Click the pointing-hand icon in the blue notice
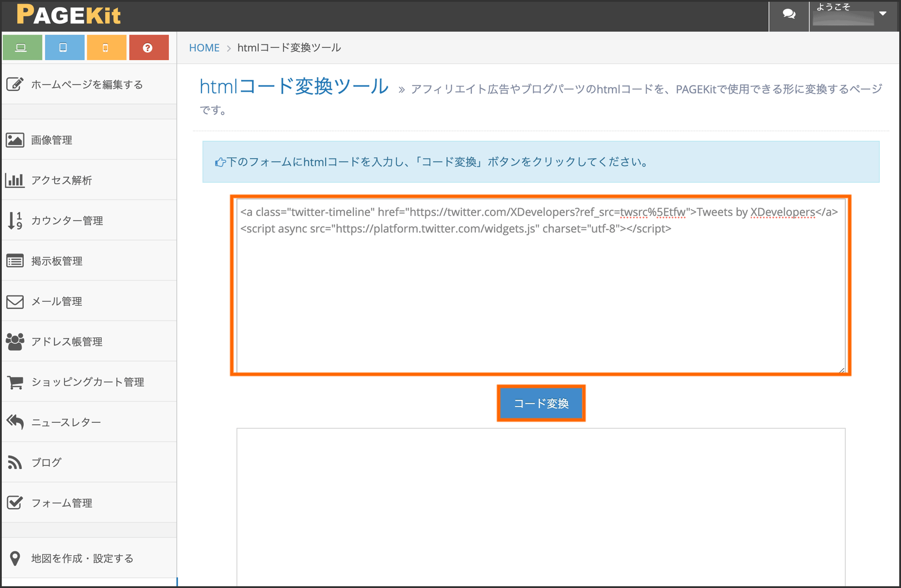This screenshot has width=901, height=588. pyautogui.click(x=220, y=162)
